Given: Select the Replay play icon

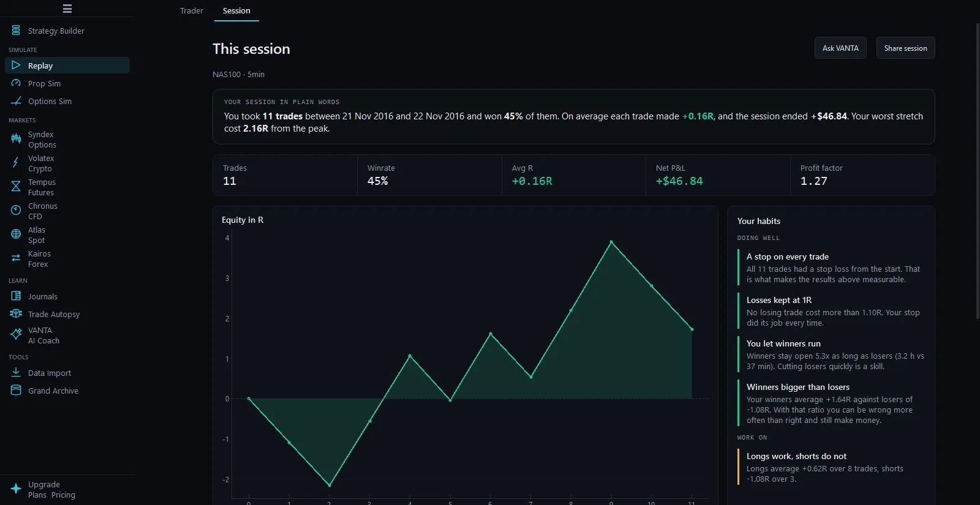Looking at the screenshot, I should [16, 65].
